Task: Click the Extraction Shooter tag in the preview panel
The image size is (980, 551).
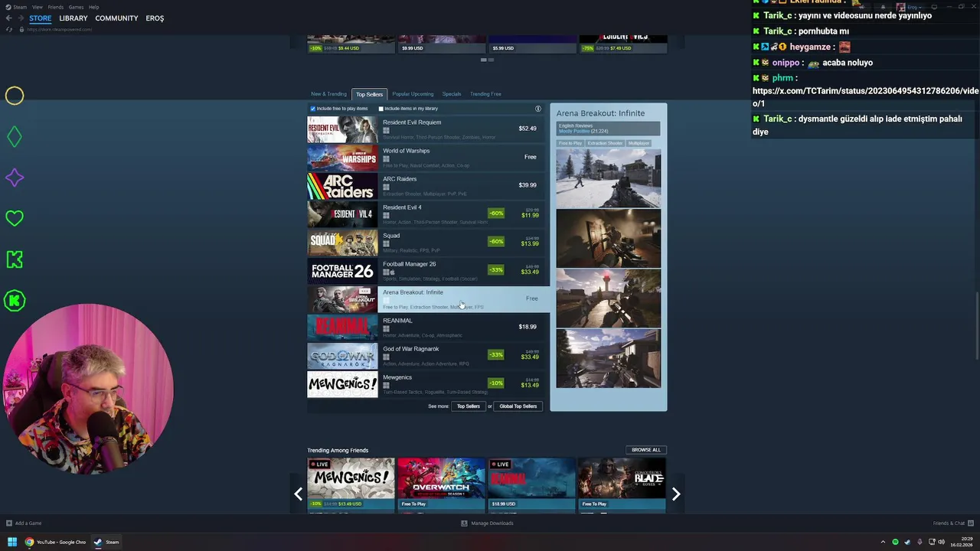Action: [x=605, y=143]
